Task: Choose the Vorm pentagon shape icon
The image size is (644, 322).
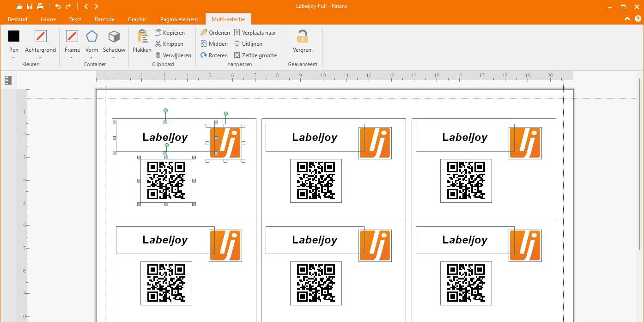Action: click(92, 36)
